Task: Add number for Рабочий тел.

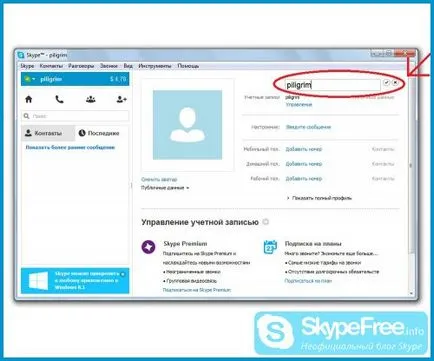Action: [x=304, y=178]
